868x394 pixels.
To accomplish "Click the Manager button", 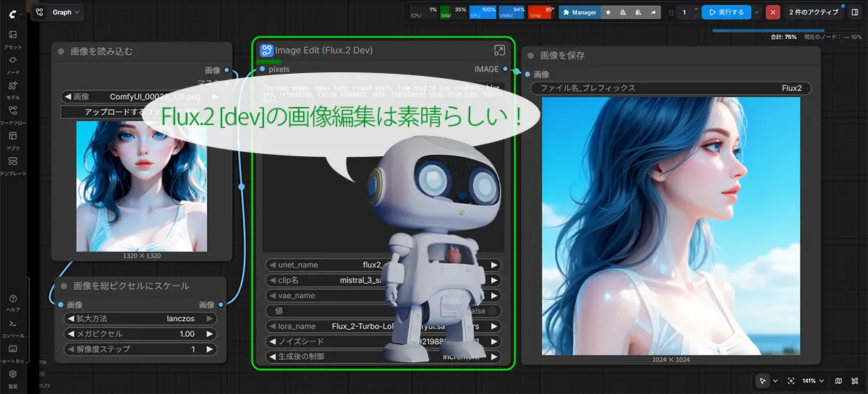I will (579, 12).
